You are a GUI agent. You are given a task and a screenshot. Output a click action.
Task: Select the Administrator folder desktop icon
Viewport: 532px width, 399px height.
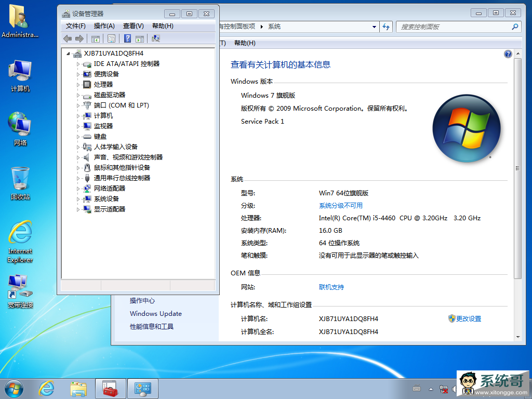click(20, 21)
